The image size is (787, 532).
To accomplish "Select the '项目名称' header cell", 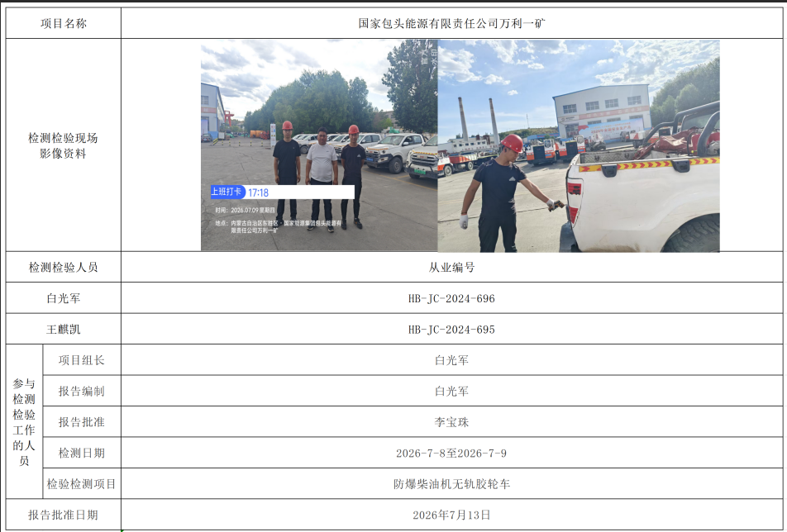I will tap(63, 23).
